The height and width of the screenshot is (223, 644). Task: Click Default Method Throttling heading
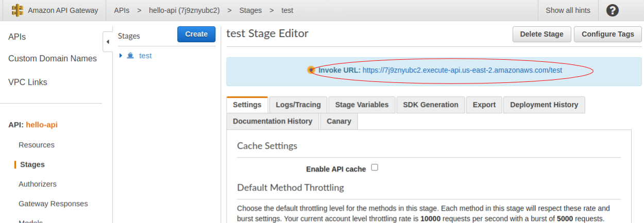[x=291, y=187]
